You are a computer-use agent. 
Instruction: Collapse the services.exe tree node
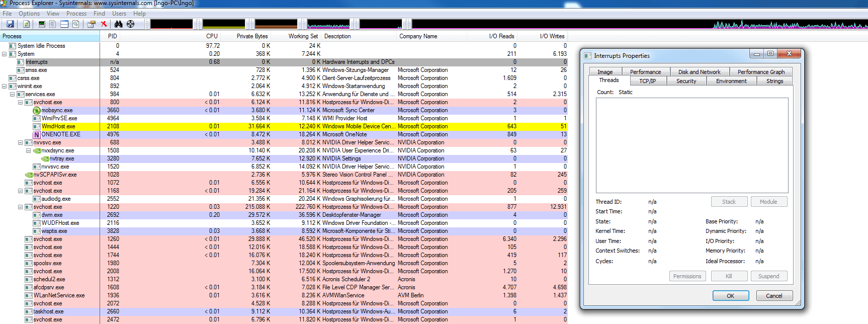click(13, 94)
